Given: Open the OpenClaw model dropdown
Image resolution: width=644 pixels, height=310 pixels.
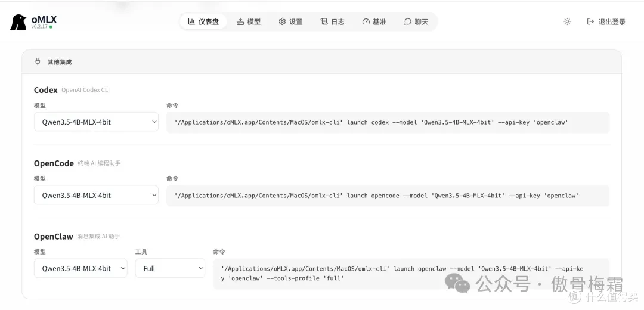Looking at the screenshot, I should [x=80, y=268].
